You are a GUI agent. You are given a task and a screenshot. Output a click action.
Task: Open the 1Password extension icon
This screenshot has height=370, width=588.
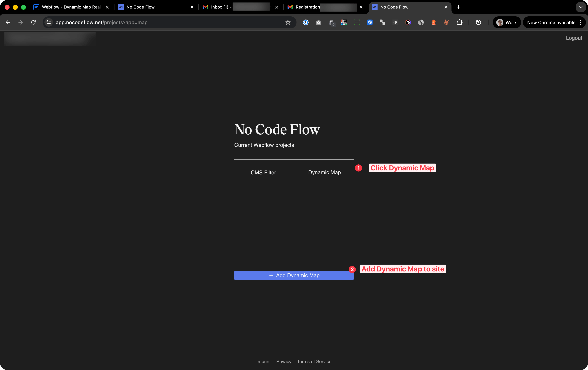point(306,22)
